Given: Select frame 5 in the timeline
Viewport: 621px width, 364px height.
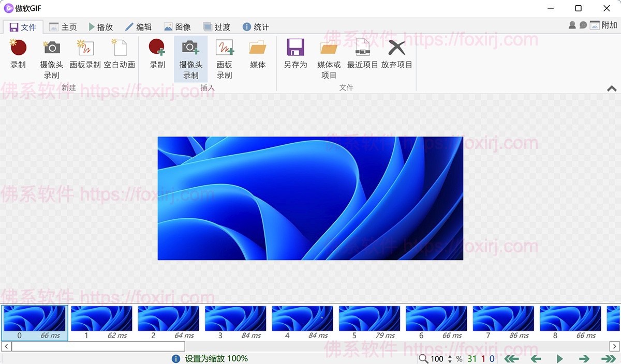Looking at the screenshot, I should 369,319.
